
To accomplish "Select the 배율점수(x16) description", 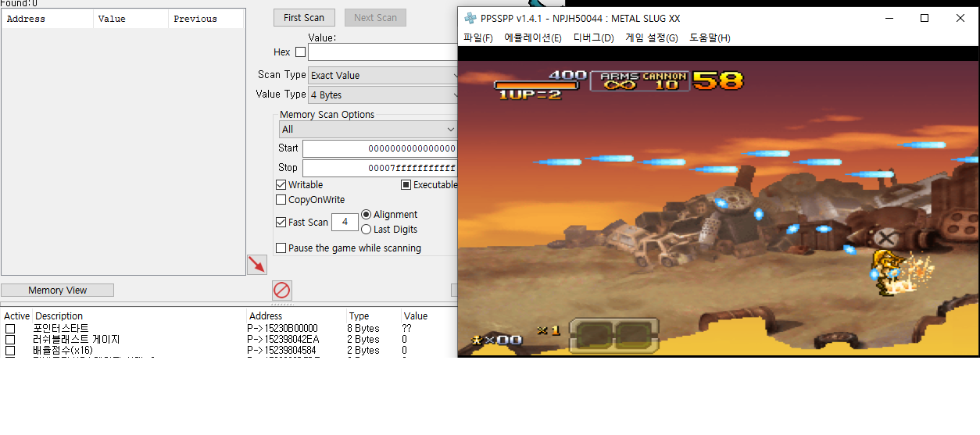I will (64, 351).
